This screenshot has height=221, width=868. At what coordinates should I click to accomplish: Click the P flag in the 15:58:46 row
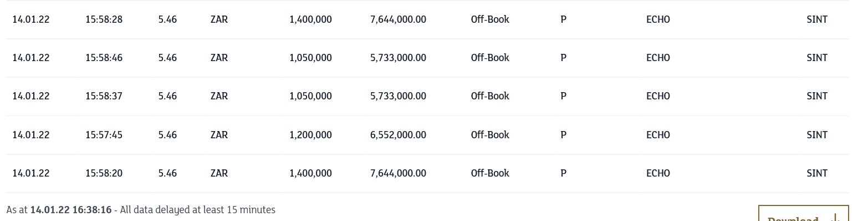pyautogui.click(x=563, y=58)
